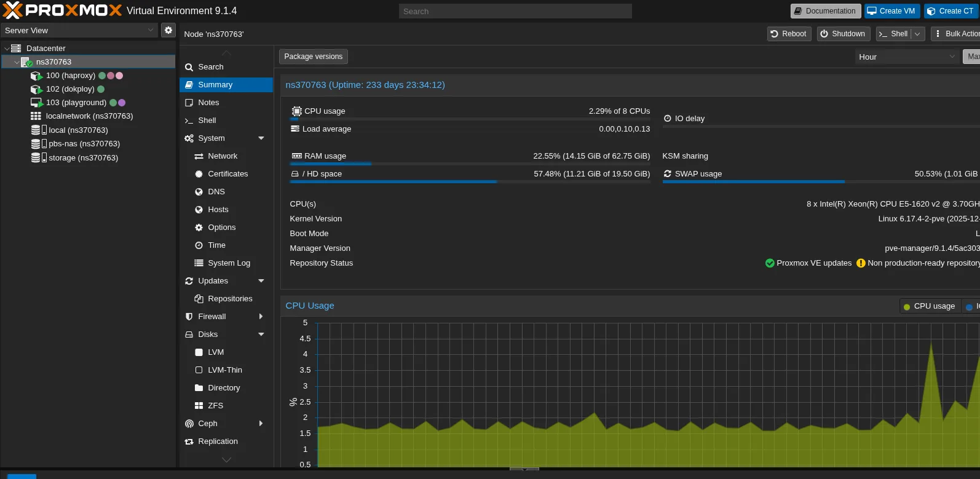Click the Proxmox logo icon
980x479 pixels.
pos(12,10)
